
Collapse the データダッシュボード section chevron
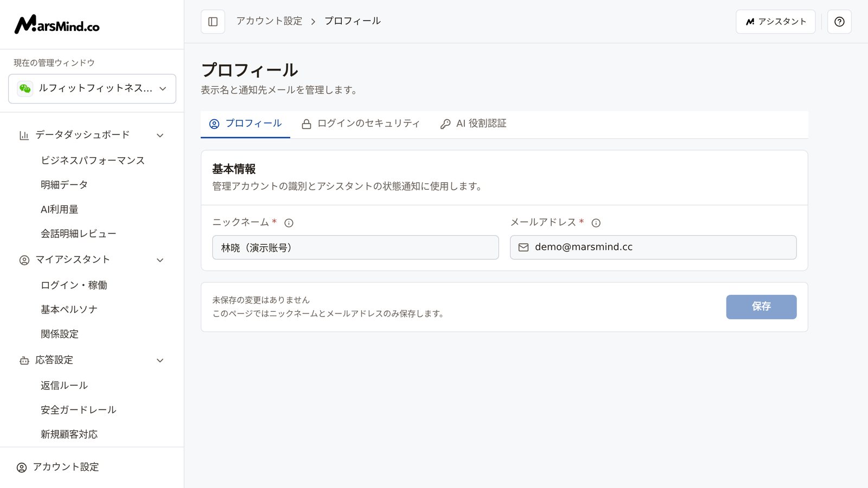(160, 135)
